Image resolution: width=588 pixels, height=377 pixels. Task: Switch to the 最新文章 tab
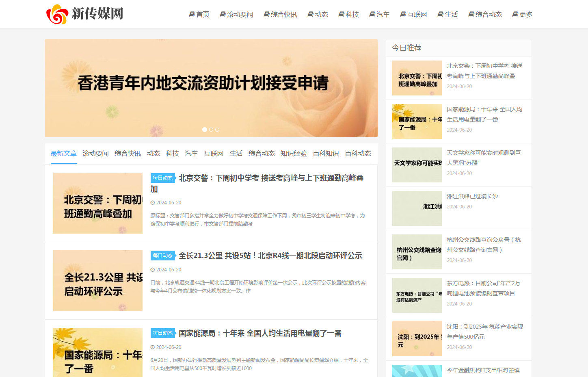pos(64,153)
